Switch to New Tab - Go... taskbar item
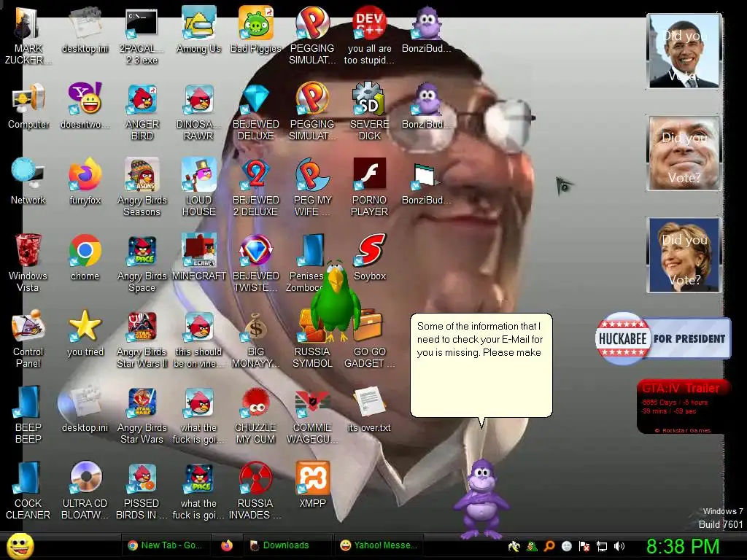The width and height of the screenshot is (747, 560). [166, 545]
